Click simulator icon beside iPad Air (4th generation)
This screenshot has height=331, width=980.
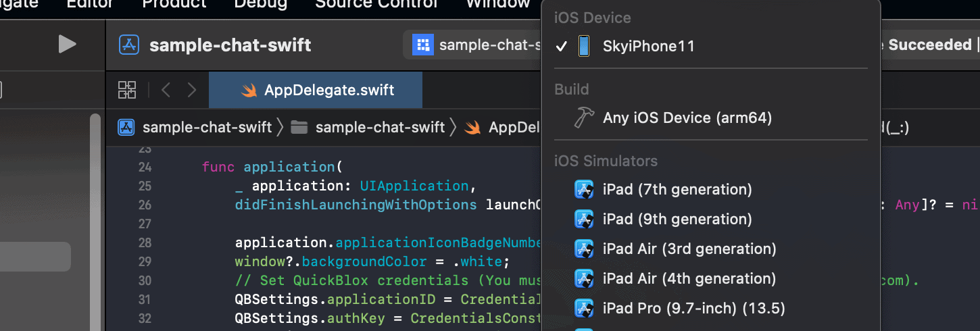pyautogui.click(x=583, y=279)
